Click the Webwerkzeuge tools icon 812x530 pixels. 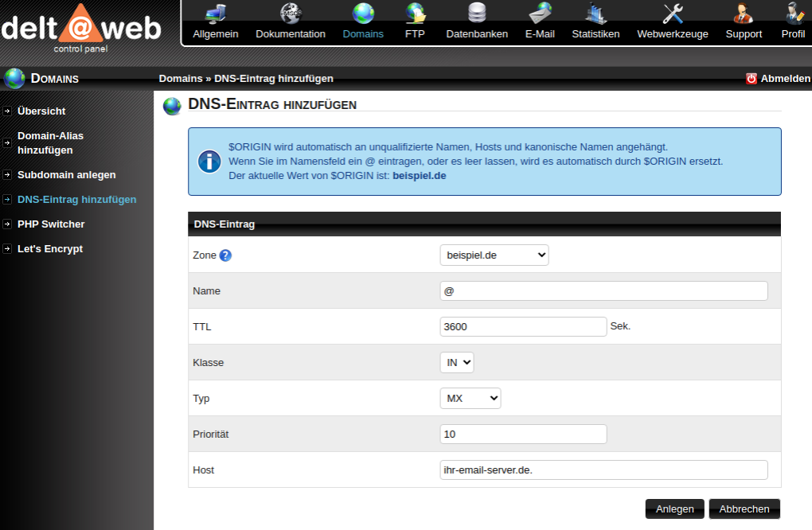click(x=673, y=14)
